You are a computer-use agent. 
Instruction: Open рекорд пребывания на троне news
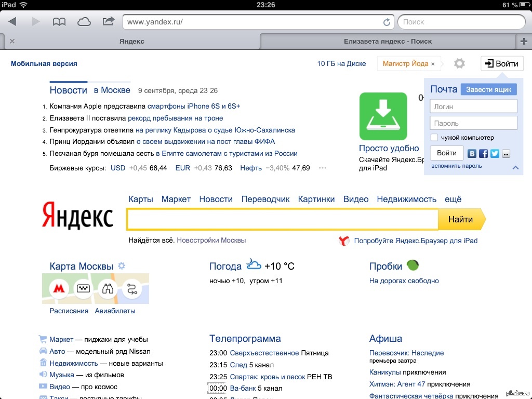(x=176, y=118)
